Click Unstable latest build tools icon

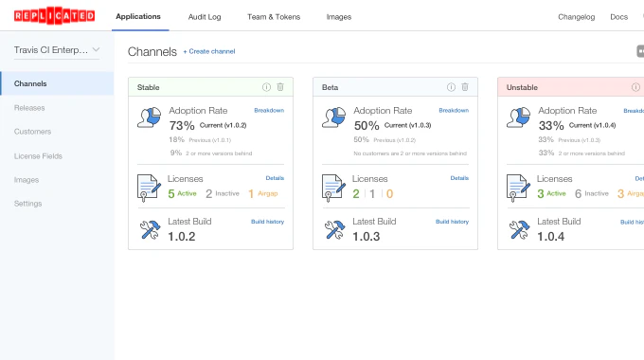tap(520, 229)
